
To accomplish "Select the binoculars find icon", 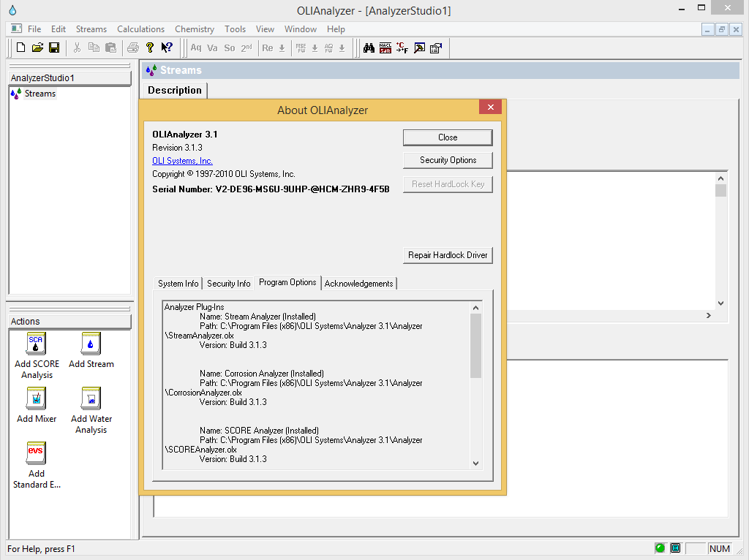I will 369,48.
